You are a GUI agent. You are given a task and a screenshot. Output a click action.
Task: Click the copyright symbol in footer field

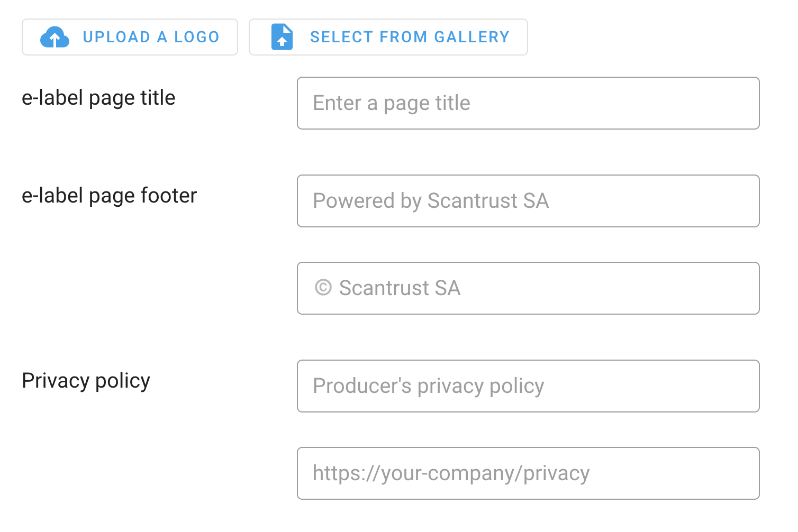(x=323, y=288)
